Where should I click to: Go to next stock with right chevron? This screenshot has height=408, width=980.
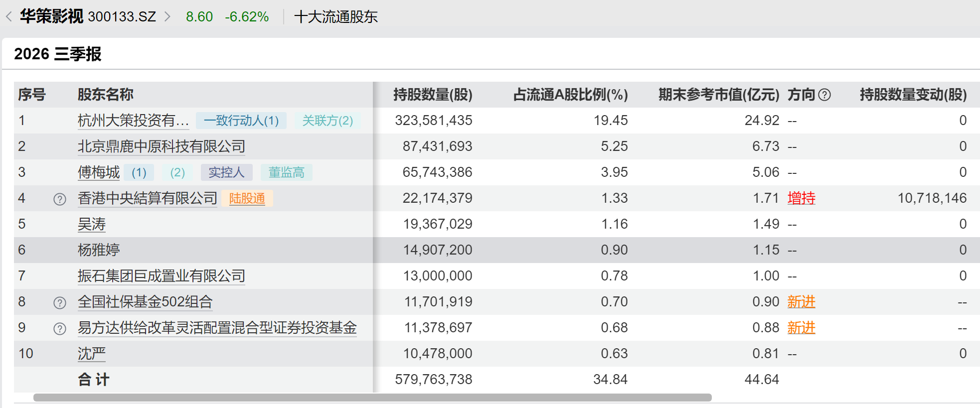[167, 17]
